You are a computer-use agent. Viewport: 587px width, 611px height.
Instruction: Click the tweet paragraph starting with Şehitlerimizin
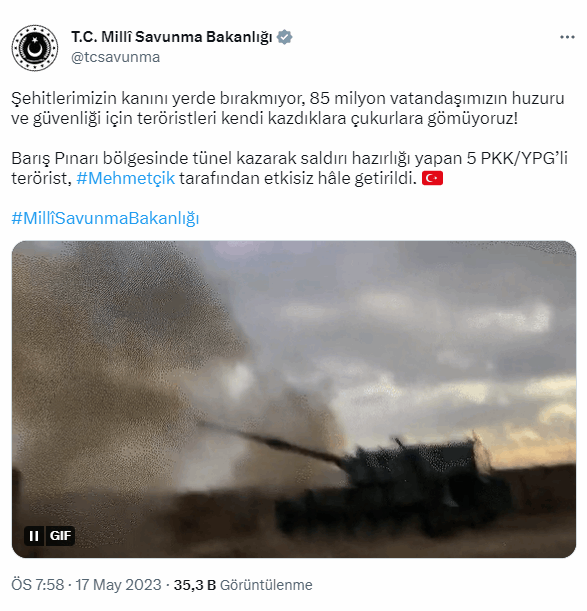pyautogui.click(x=288, y=108)
